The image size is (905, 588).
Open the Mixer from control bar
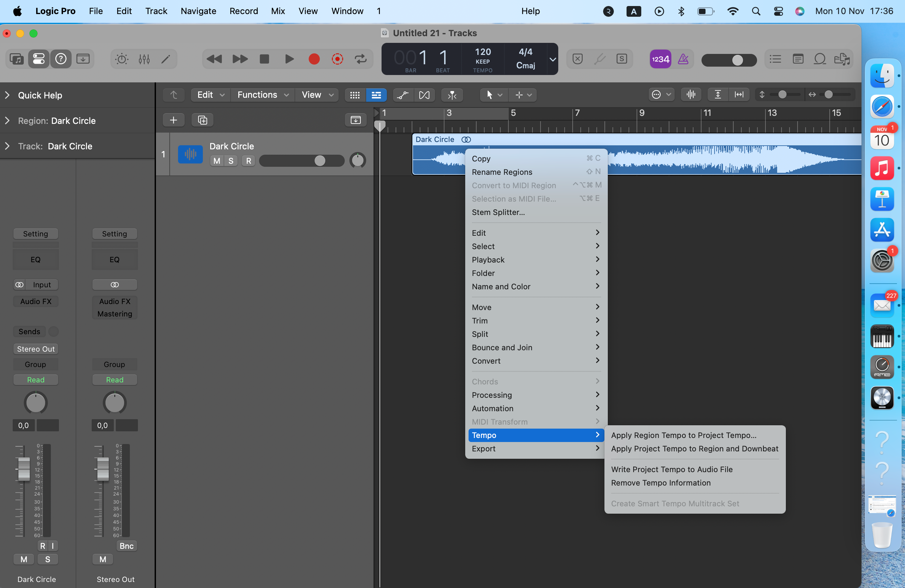(144, 59)
